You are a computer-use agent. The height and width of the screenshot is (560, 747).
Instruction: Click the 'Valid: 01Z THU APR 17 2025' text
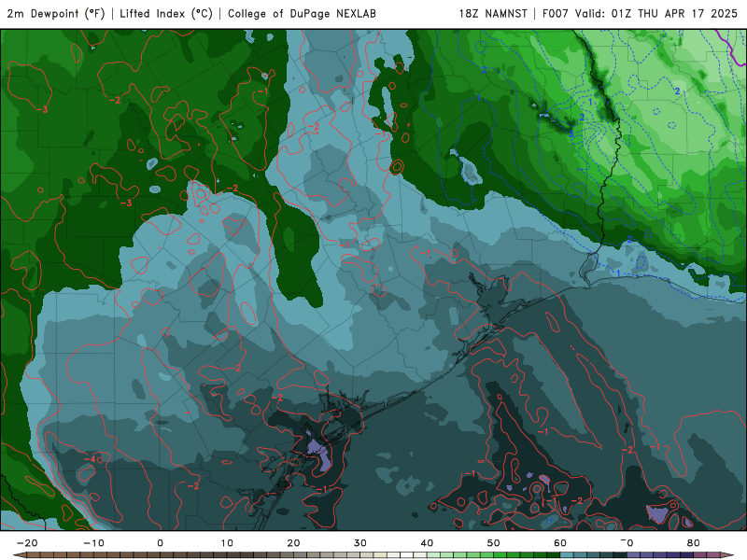656,14
